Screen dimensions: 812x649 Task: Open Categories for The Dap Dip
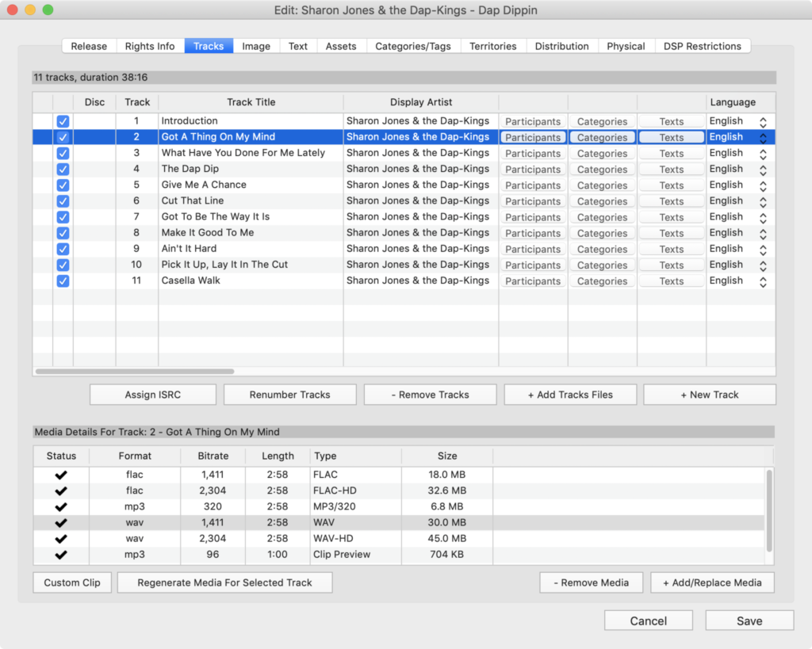[603, 170]
